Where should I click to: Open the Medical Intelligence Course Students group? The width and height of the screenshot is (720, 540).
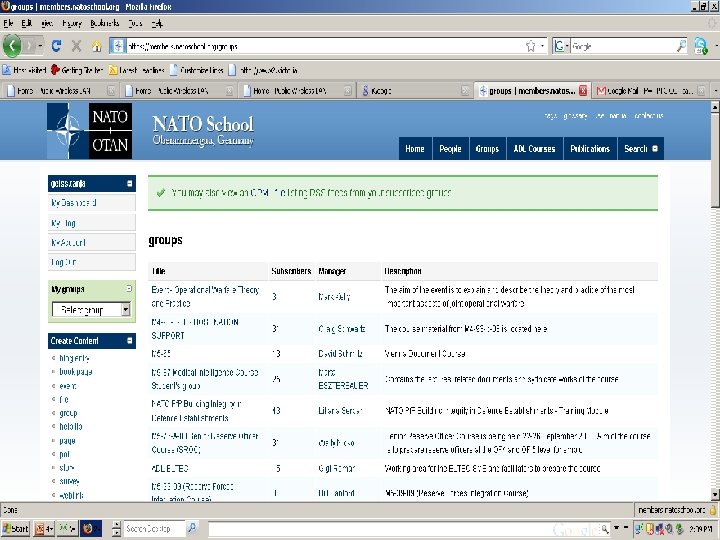[205, 379]
